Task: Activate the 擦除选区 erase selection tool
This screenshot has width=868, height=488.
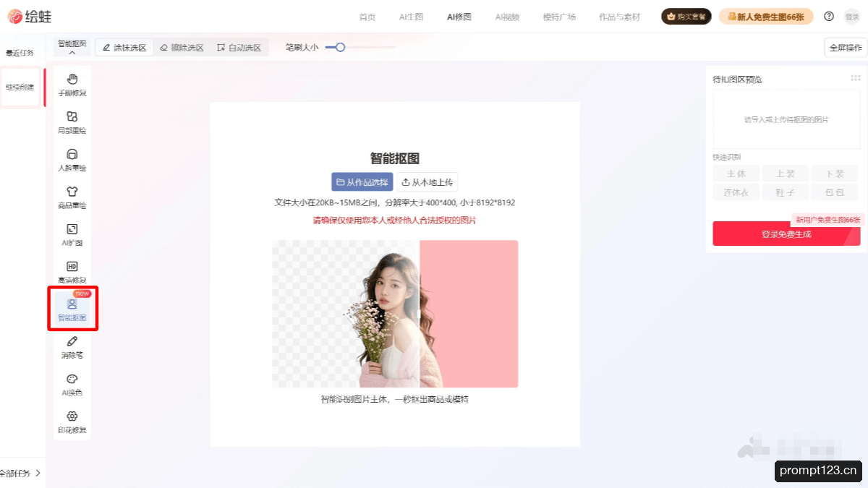Action: tap(182, 48)
